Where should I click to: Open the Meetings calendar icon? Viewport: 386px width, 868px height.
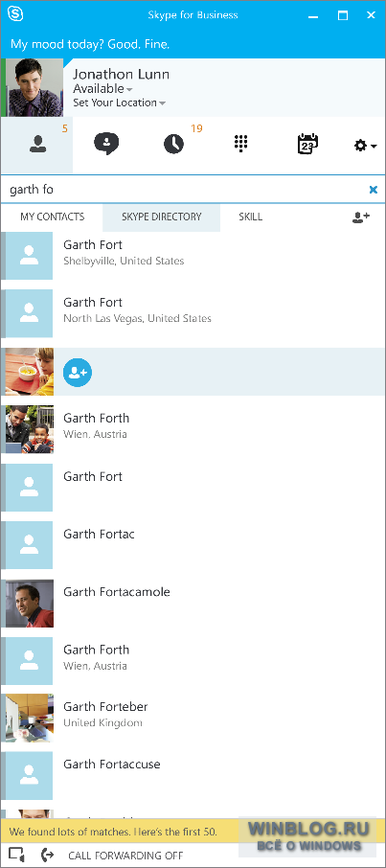[307, 144]
